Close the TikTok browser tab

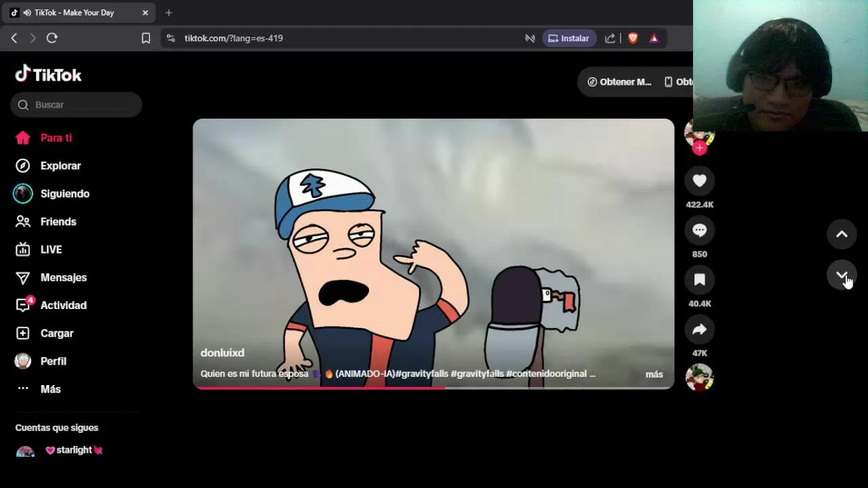145,12
